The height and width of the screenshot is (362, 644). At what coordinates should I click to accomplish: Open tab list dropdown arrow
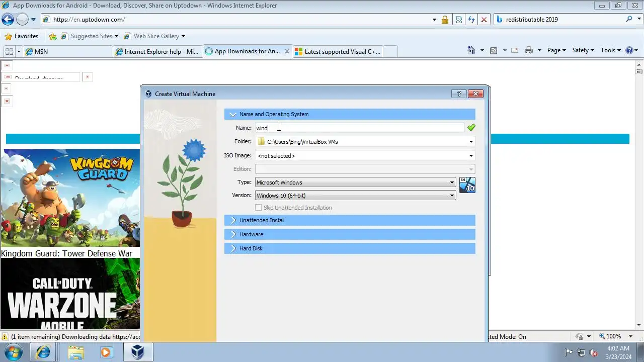[19, 51]
